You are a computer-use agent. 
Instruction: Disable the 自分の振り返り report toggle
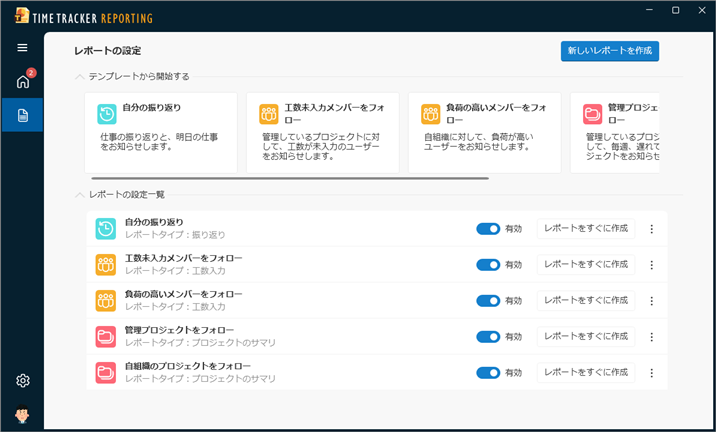pyautogui.click(x=488, y=229)
